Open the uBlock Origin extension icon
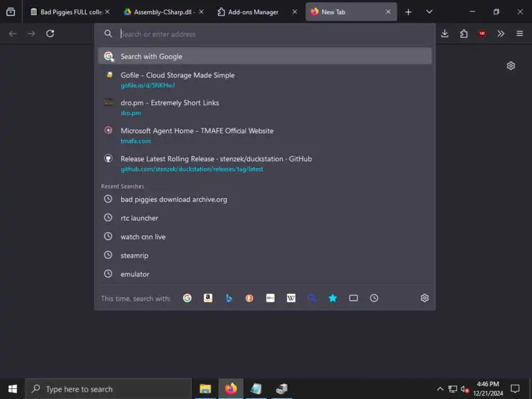The image size is (532, 399). point(482,34)
